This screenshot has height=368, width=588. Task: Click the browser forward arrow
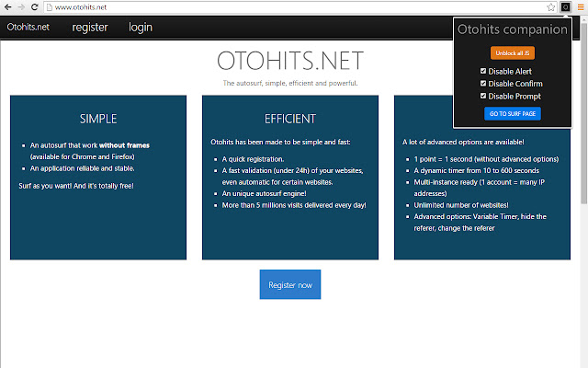pos(21,7)
